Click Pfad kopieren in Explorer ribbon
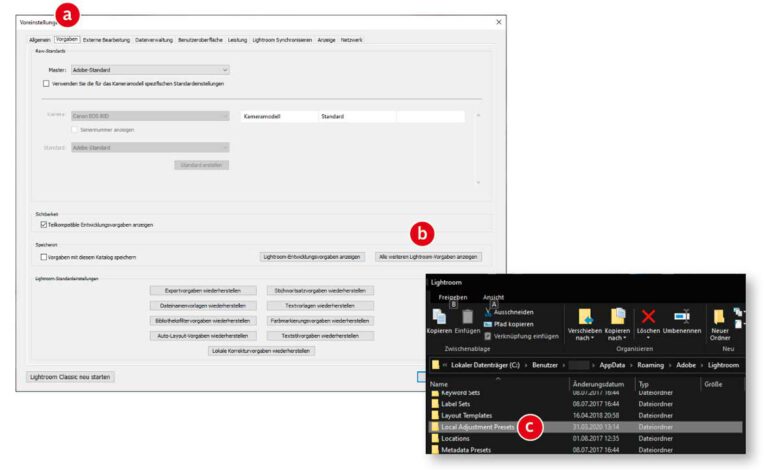Image resolution: width=780 pixels, height=470 pixels. click(508, 324)
